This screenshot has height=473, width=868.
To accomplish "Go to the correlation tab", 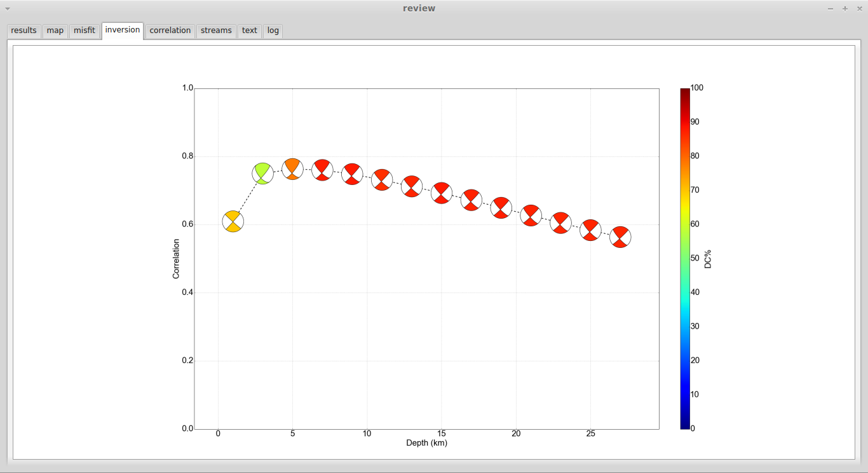I will click(x=170, y=31).
